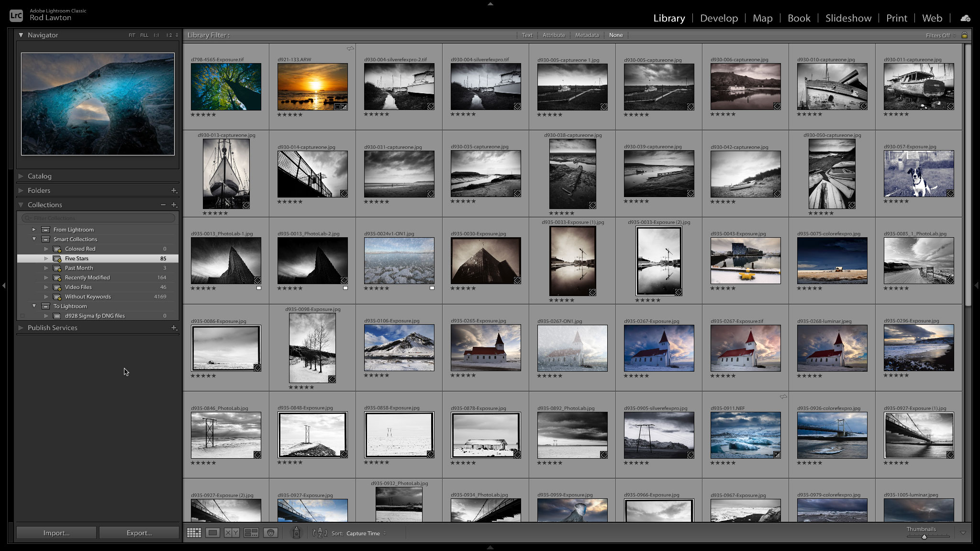The width and height of the screenshot is (980, 551).
Task: Toggle sort direction A-Z icon
Action: click(320, 533)
